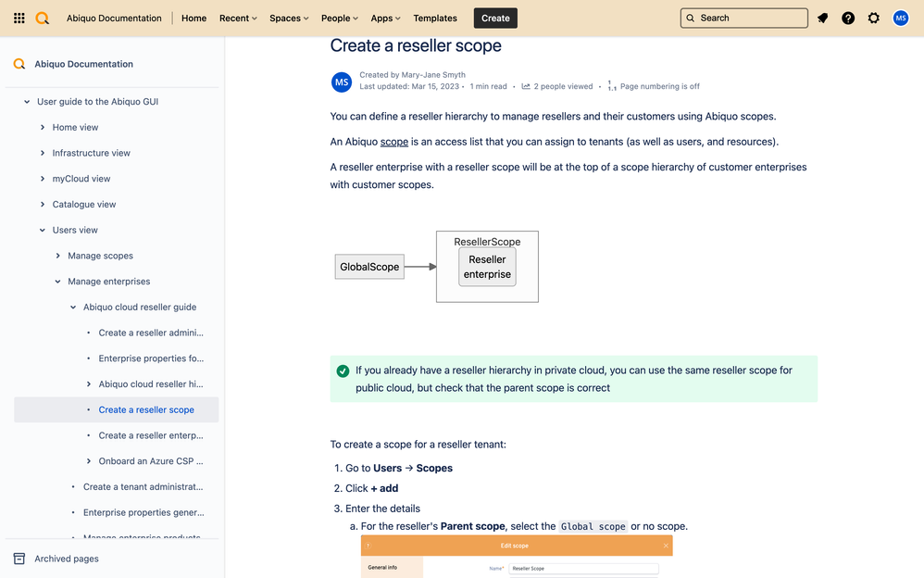Click the ResellerScope diagram image
Image resolution: width=924 pixels, height=578 pixels.
click(x=487, y=267)
